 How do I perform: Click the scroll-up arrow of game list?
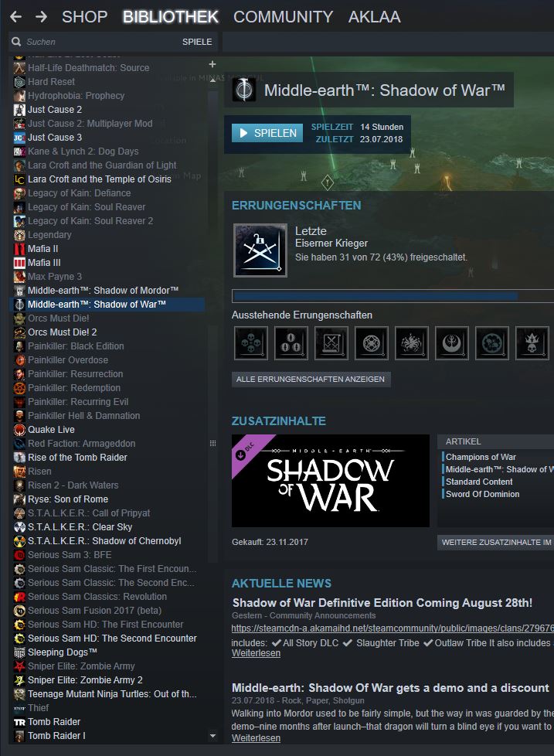coord(212,80)
